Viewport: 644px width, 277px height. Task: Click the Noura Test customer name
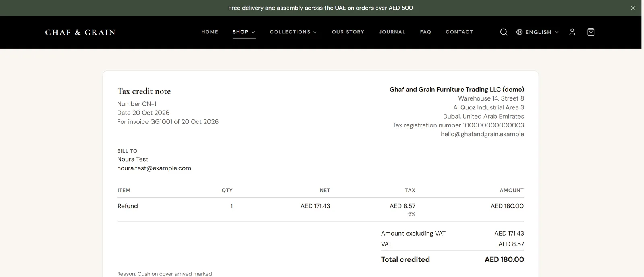132,159
